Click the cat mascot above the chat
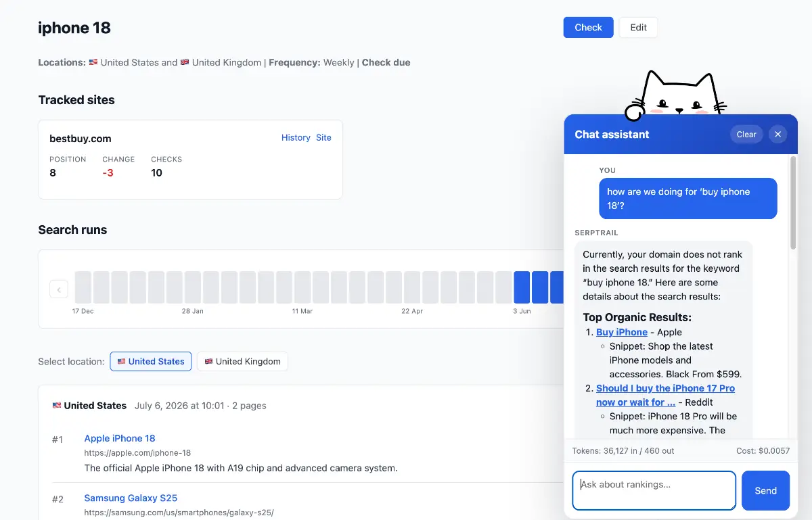Viewport: 812px width, 520px height. click(677, 95)
